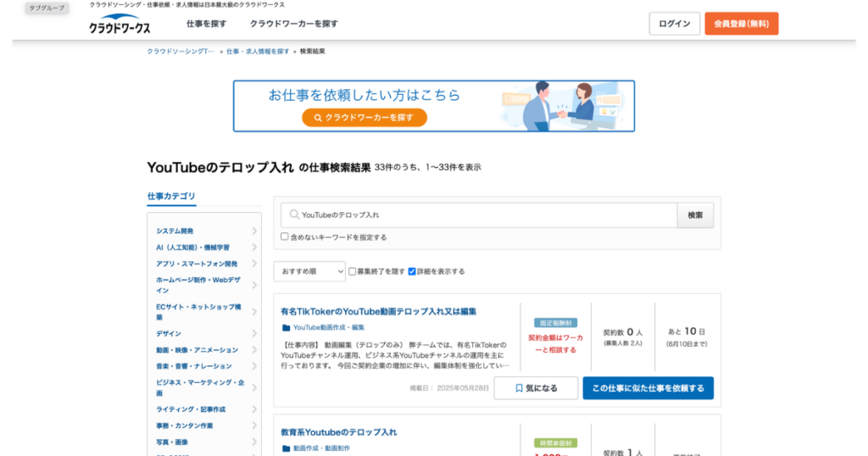868x456 pixels.
Task: Click 掲載日：2025年05月28日 text
Action: tap(449, 388)
